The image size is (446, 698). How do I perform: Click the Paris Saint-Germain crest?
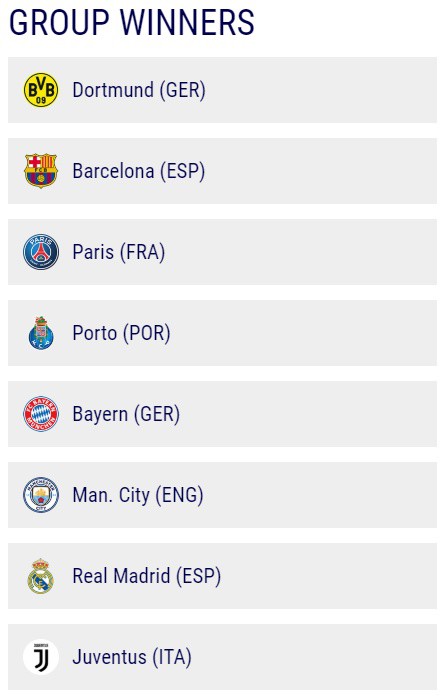point(41,252)
